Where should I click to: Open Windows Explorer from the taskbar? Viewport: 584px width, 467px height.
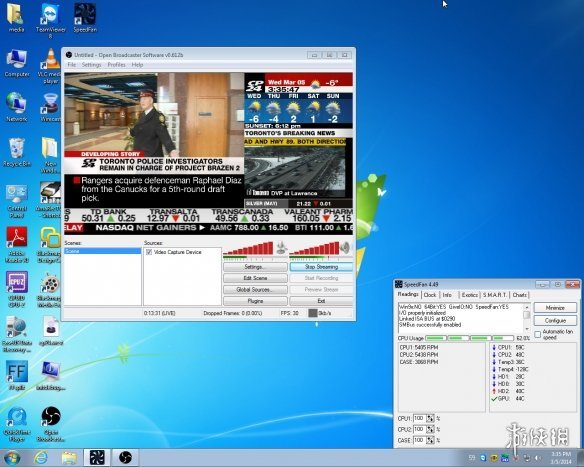[69, 458]
